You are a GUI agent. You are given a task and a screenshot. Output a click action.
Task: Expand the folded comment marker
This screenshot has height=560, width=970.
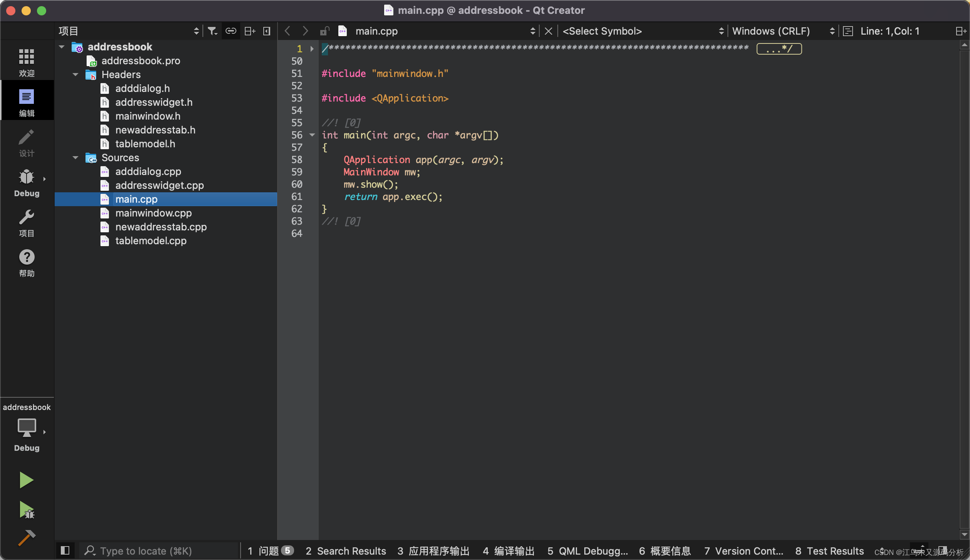[779, 49]
